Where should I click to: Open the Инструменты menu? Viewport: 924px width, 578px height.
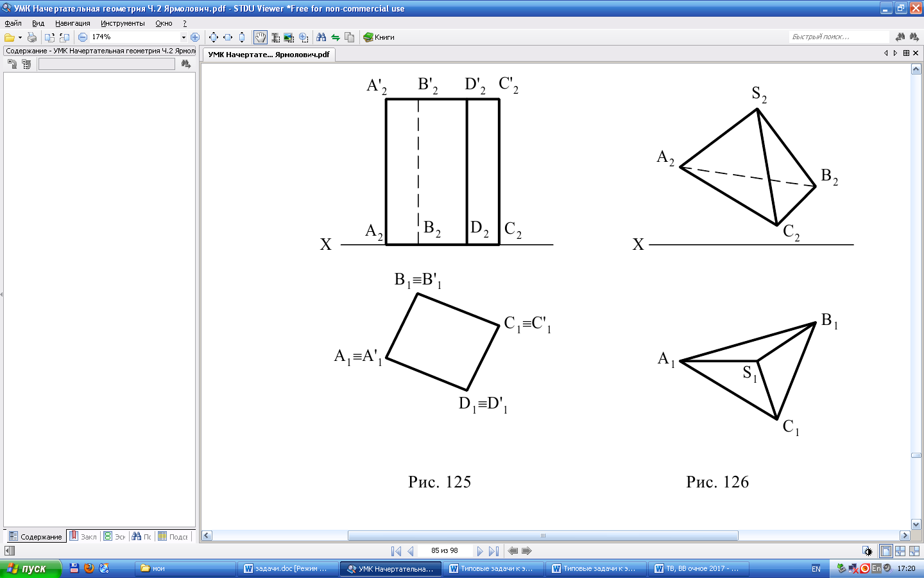(x=122, y=23)
